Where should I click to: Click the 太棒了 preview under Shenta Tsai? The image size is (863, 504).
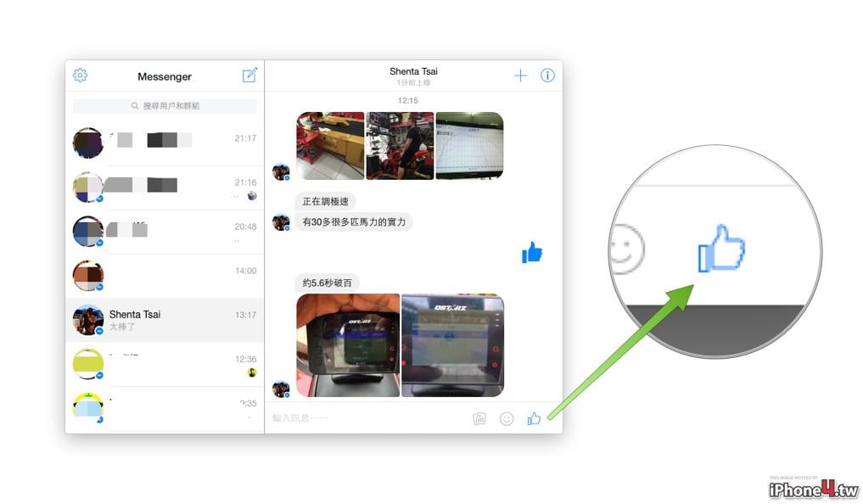[x=122, y=327]
